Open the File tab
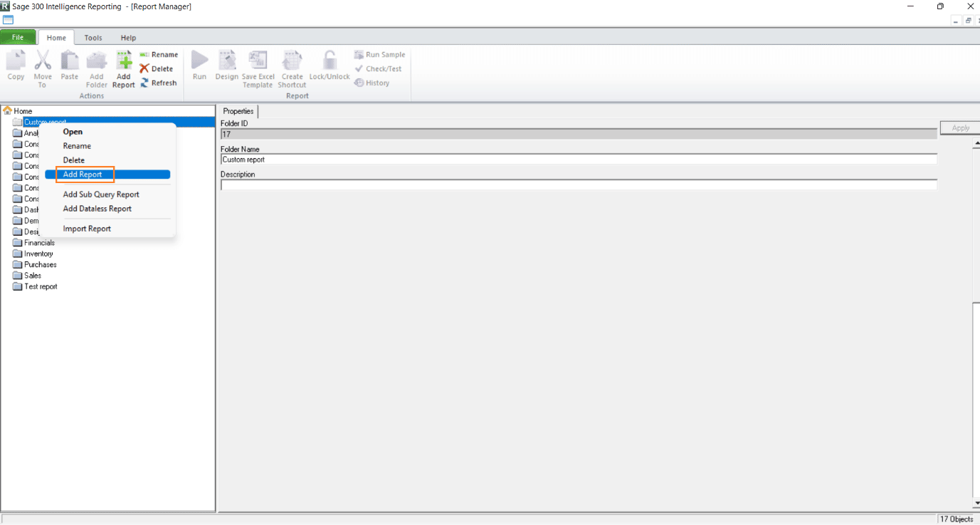Viewport: 980px width, 525px height. click(x=18, y=36)
